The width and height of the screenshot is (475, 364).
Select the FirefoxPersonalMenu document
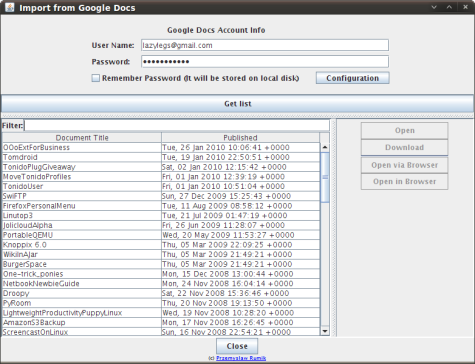pyautogui.click(x=82, y=206)
